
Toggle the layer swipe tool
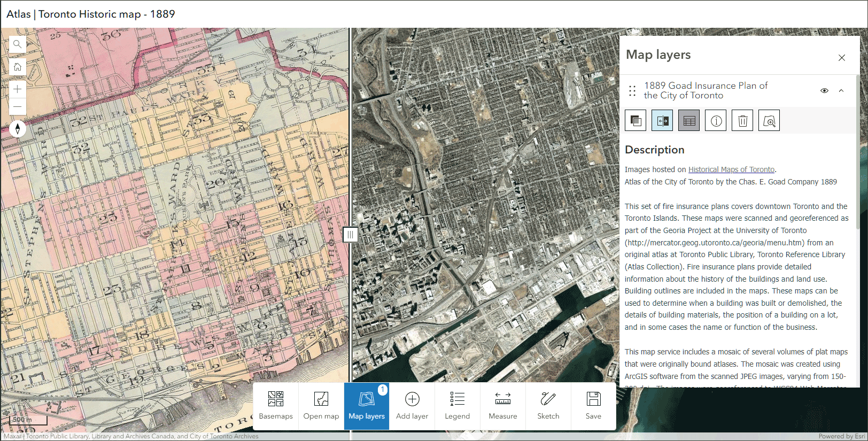pos(662,121)
